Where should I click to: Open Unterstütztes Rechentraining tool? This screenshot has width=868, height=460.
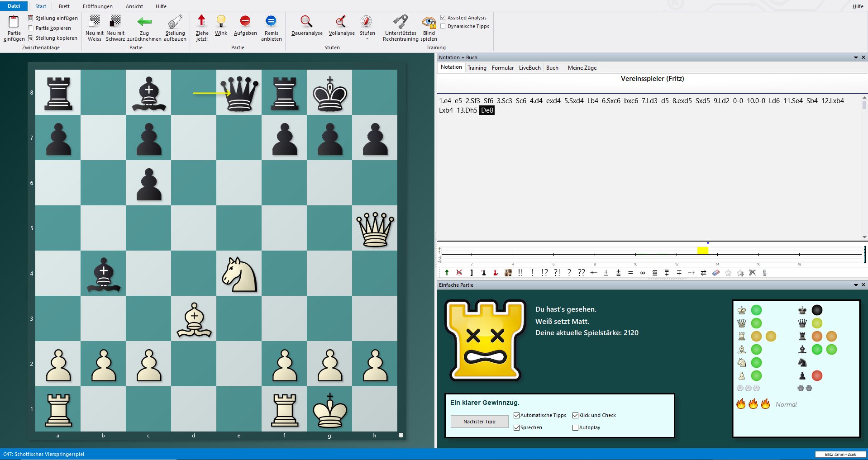click(x=401, y=28)
